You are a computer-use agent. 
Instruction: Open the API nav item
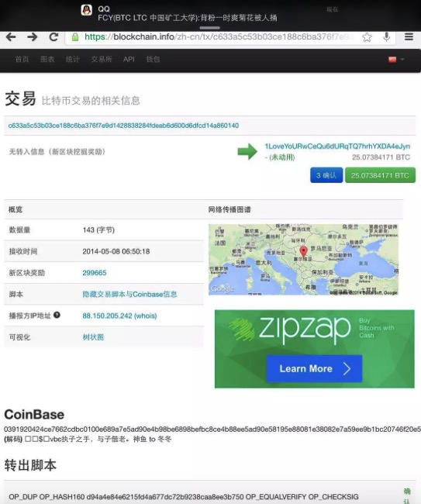(129, 59)
